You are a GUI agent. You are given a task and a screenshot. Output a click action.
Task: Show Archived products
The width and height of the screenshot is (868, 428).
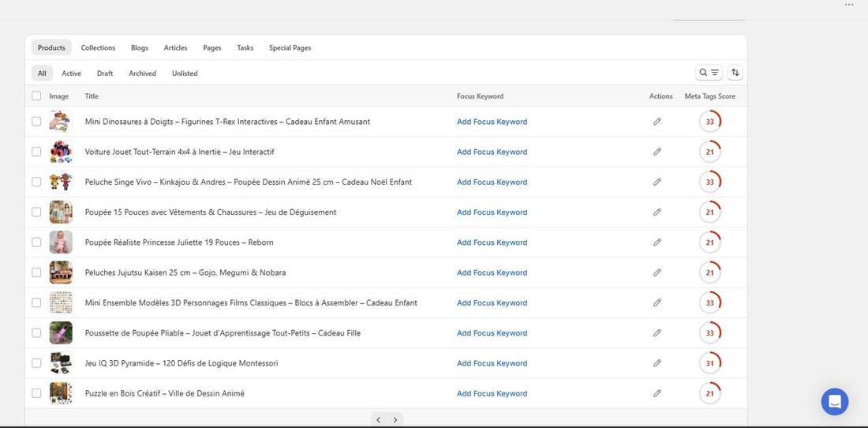point(142,73)
